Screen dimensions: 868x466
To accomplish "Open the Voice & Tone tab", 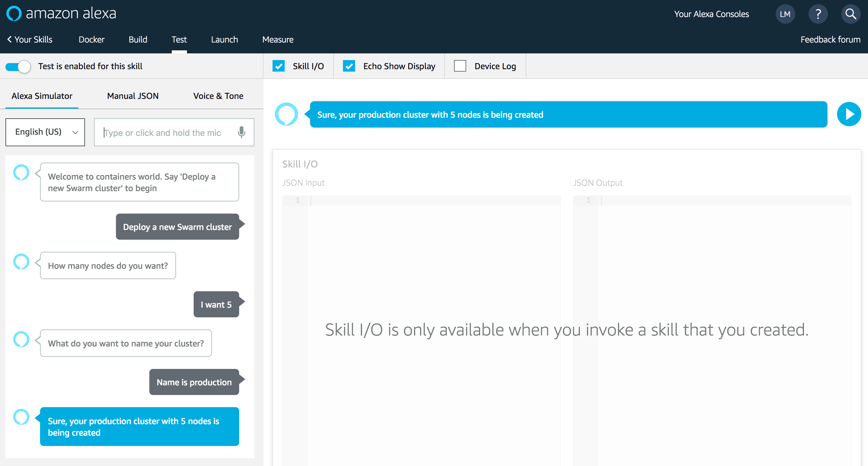I will [x=218, y=96].
